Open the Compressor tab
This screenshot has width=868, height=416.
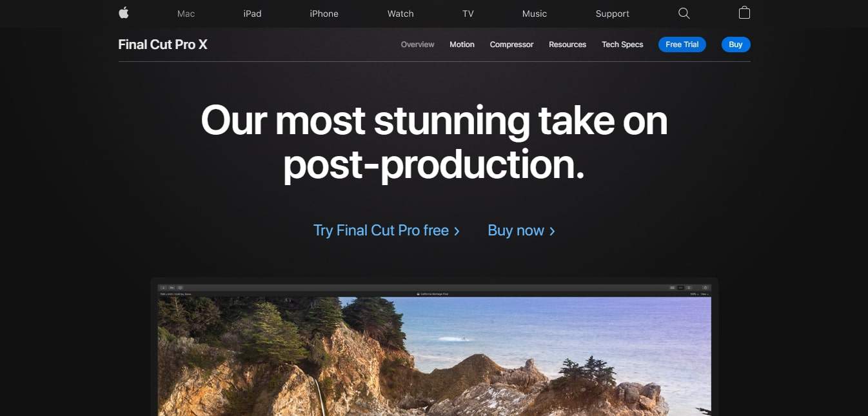click(x=511, y=45)
